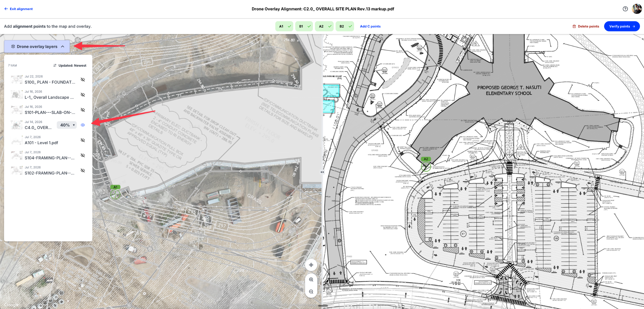
Task: Zoom out on the drone map
Action: point(311,292)
